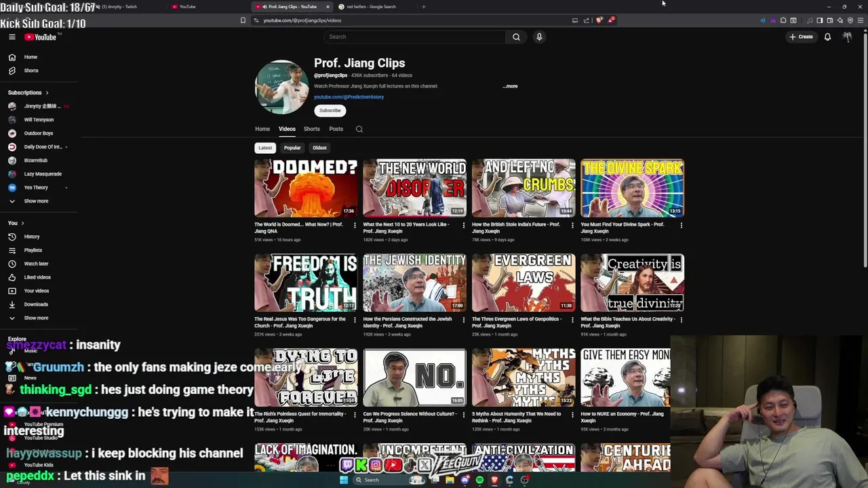Click the address bar URL
Image resolution: width=868 pixels, height=488 pixels.
(302, 20)
